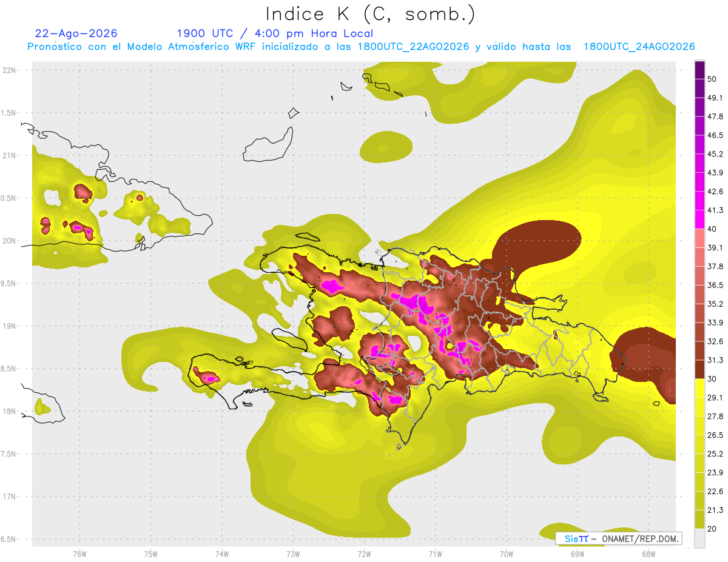728x562 pixels.
Task: Click the colorbar value "32.6"
Action: tap(715, 341)
